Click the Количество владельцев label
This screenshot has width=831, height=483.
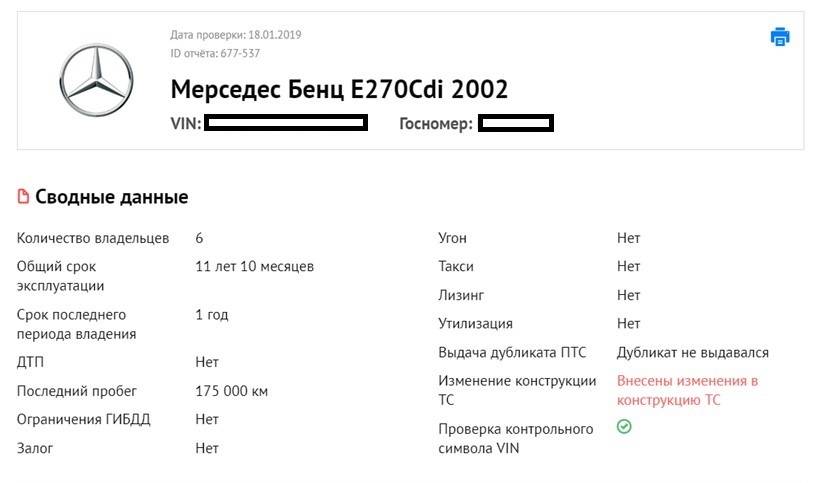93,238
